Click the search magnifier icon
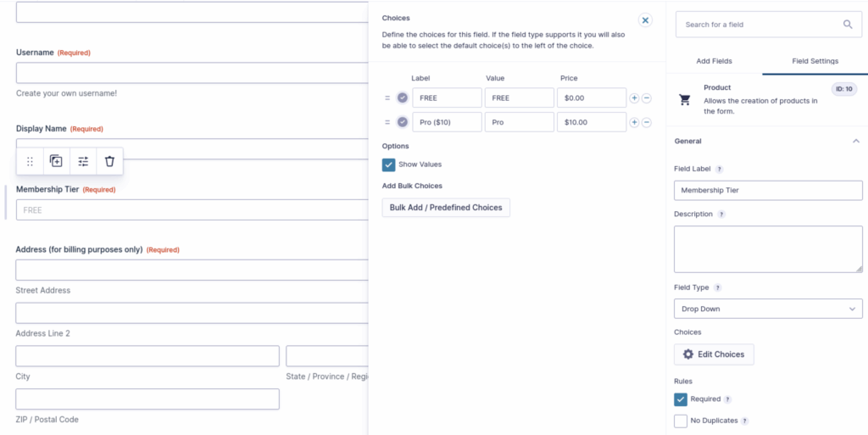The width and height of the screenshot is (868, 435). 848,25
